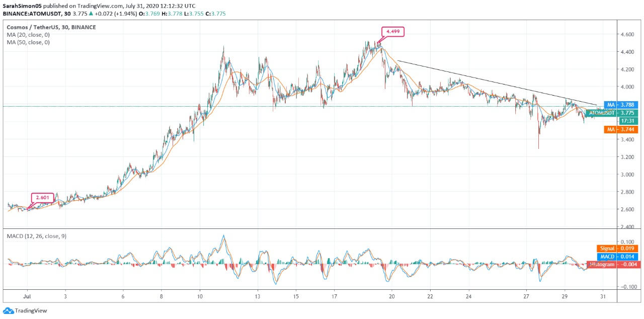Click the red Histogram -0.004 tag

tap(613, 264)
